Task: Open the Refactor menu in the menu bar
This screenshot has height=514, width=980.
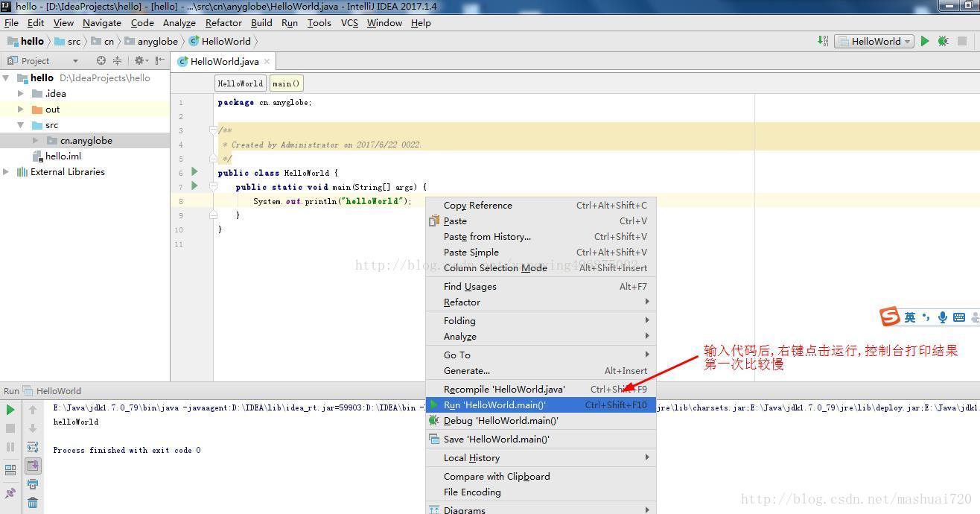Action: tap(223, 22)
